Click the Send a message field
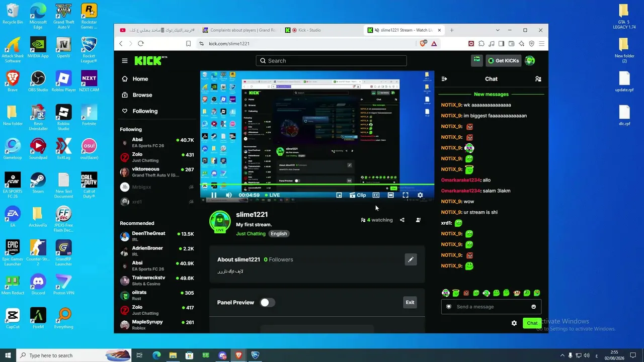Image resolution: width=644 pixels, height=362 pixels. (x=491, y=307)
